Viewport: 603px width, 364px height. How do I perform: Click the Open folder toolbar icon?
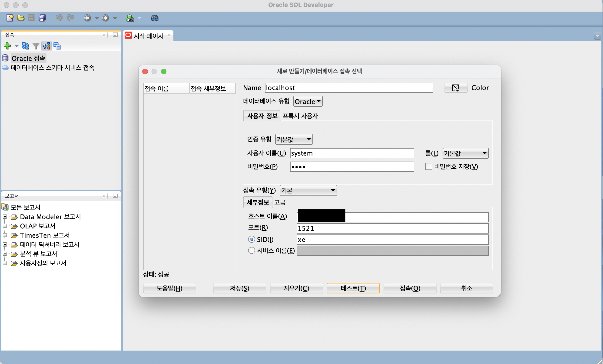20,18
